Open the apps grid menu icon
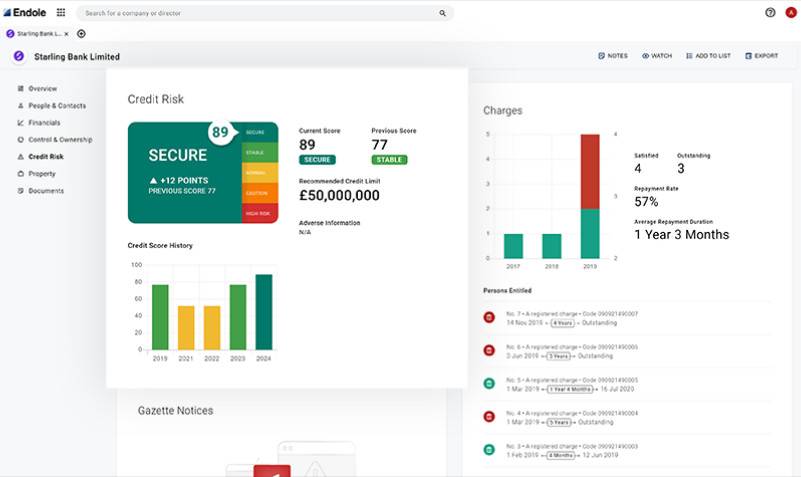This screenshot has height=477, width=801. coord(61,13)
